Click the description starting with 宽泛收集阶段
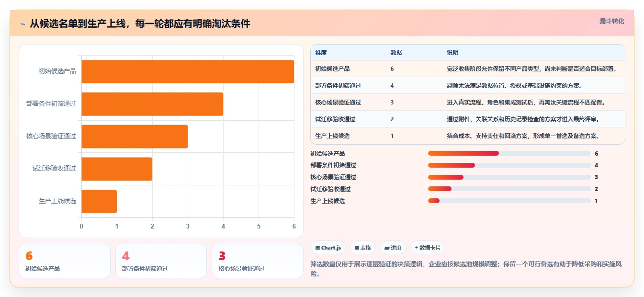This screenshot has width=644, height=297. (532, 69)
